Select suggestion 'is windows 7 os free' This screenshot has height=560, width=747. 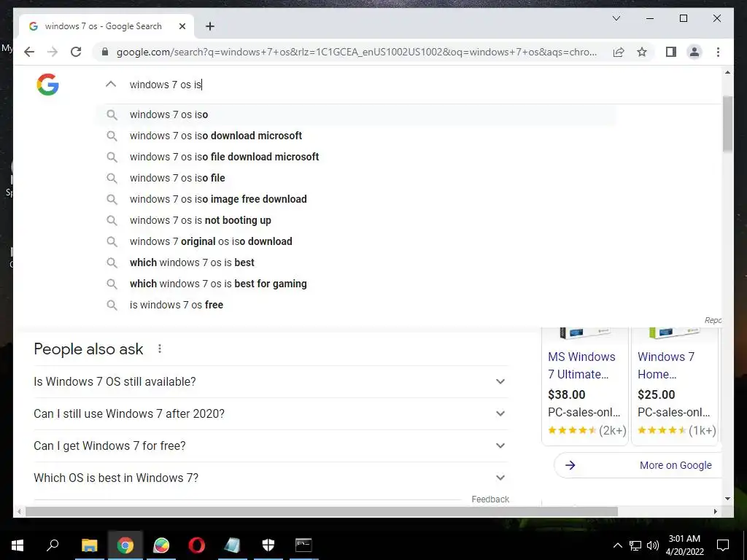[x=356, y=305]
